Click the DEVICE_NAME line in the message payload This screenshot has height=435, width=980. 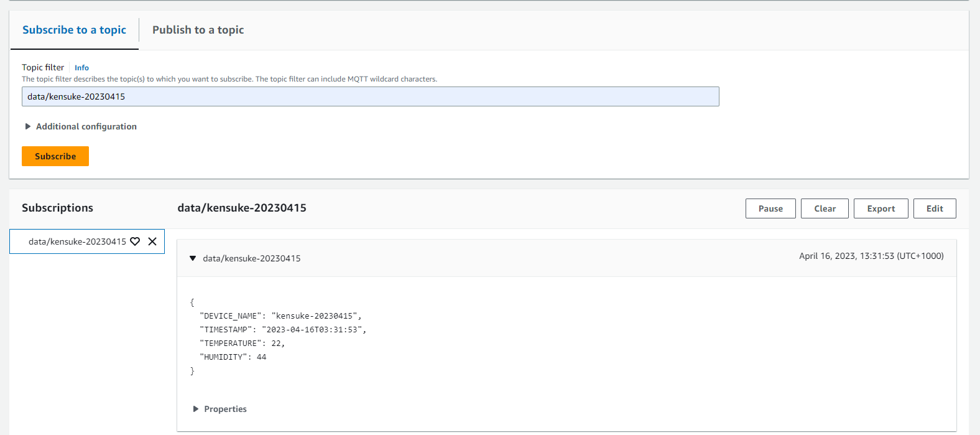click(280, 316)
